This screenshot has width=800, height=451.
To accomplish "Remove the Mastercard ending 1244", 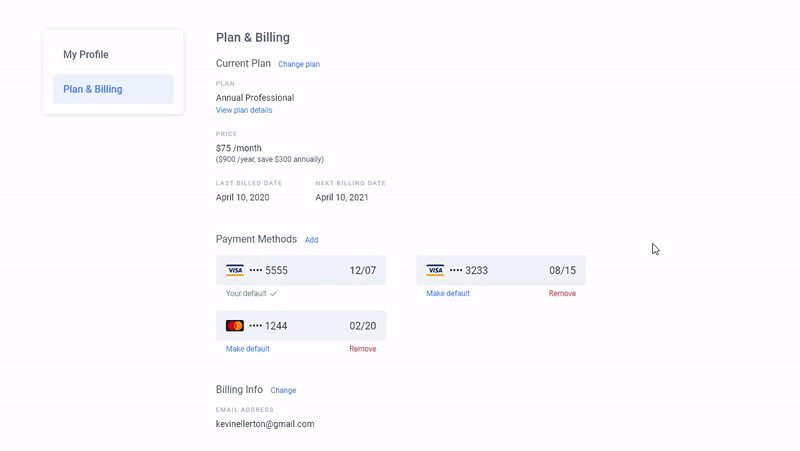I will pyautogui.click(x=363, y=349).
